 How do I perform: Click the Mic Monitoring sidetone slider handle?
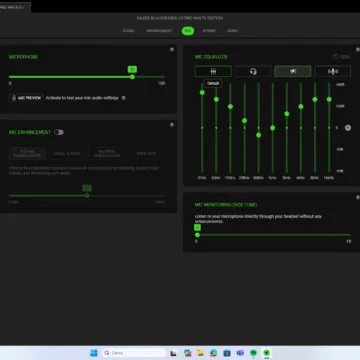click(x=197, y=235)
